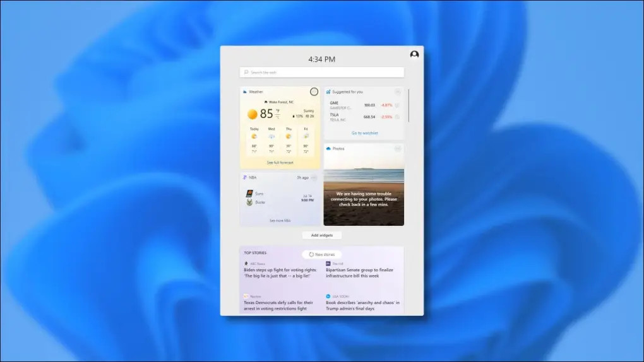
Task: Click the beach photo in Photos widget
Action: click(x=364, y=185)
